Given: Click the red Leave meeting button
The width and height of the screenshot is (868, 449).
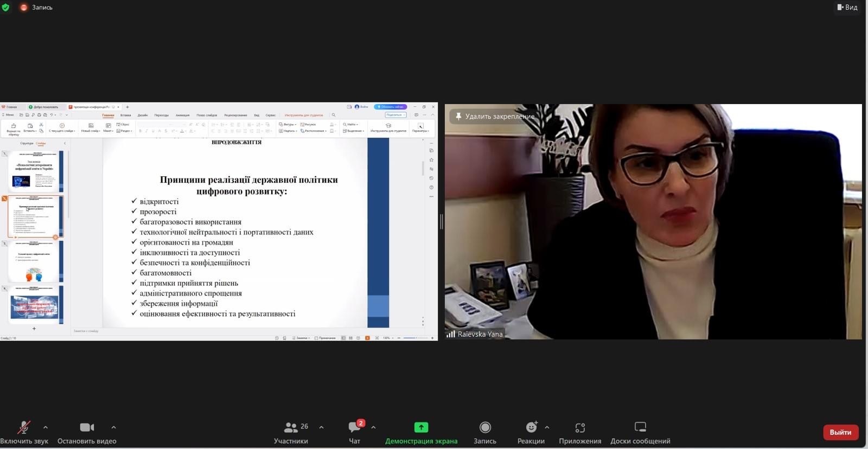Looking at the screenshot, I should 840,432.
